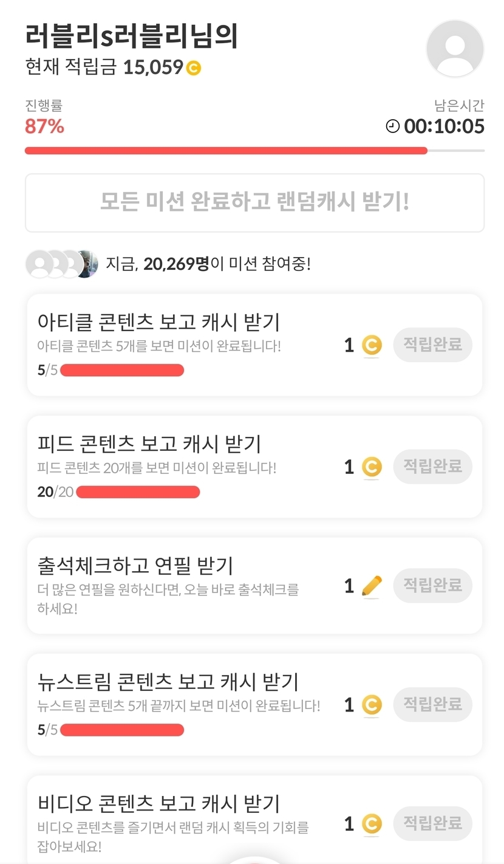Viewport: 504px width, 864px height.
Task: Tap the coin icon in feed content mission
Action: click(372, 467)
